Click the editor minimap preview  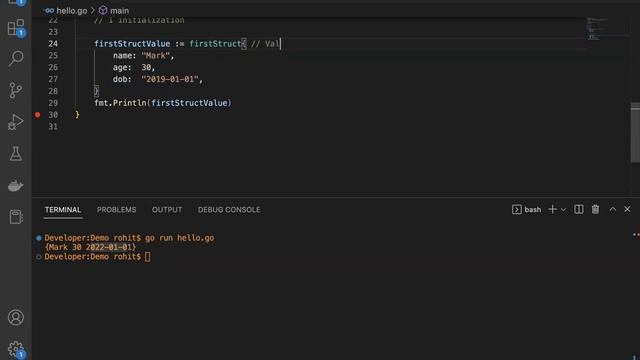[597, 29]
